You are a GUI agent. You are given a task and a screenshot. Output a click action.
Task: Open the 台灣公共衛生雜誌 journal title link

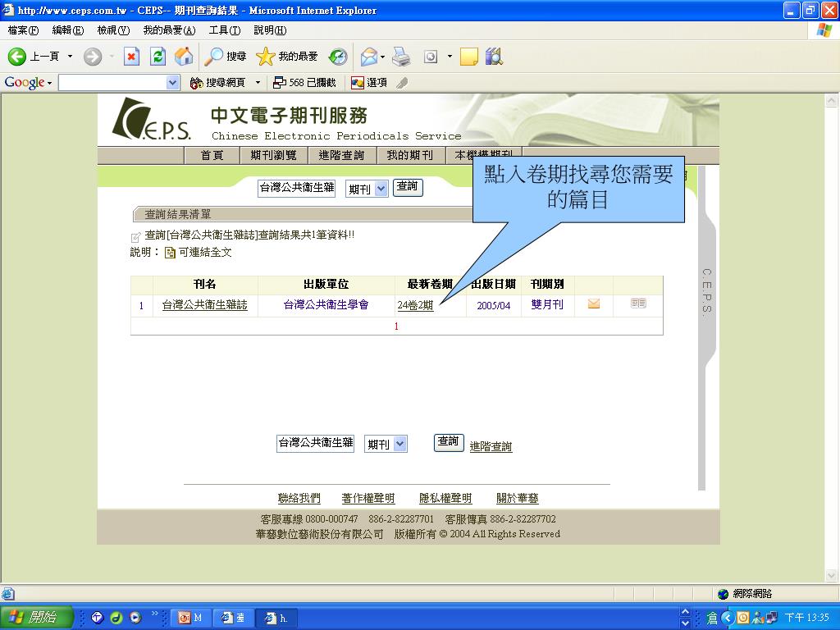click(204, 305)
